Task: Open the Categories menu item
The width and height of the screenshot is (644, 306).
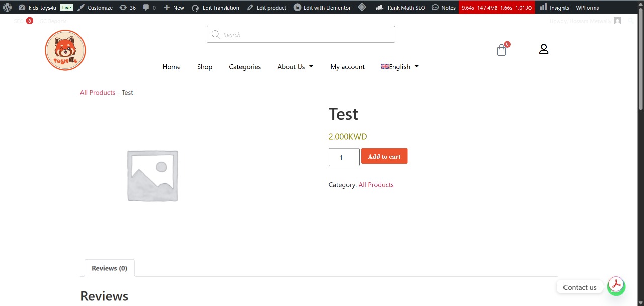Action: tap(245, 66)
